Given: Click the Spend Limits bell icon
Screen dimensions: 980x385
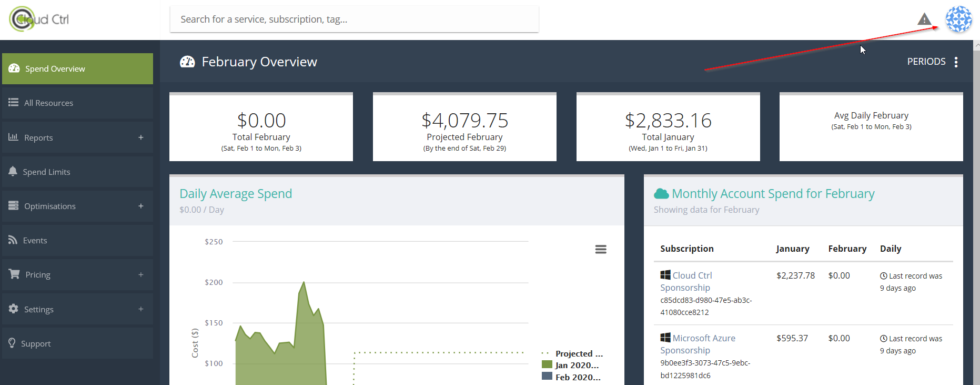Looking at the screenshot, I should [x=13, y=172].
